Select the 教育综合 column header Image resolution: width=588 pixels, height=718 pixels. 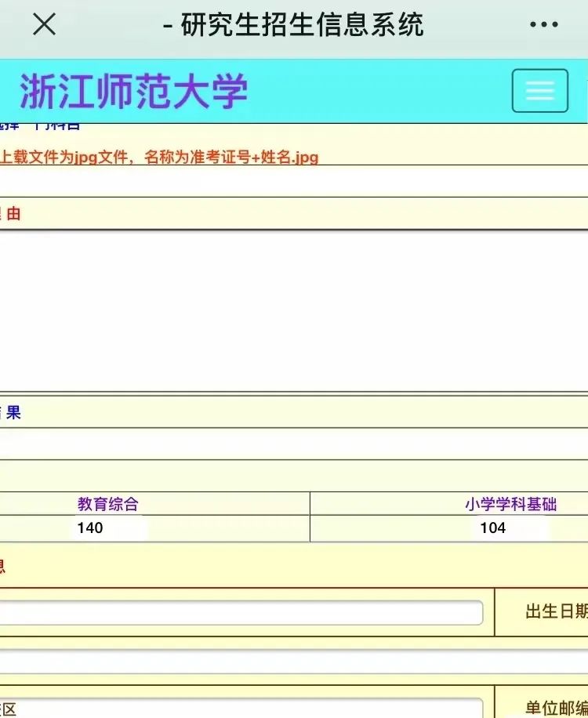pos(108,504)
